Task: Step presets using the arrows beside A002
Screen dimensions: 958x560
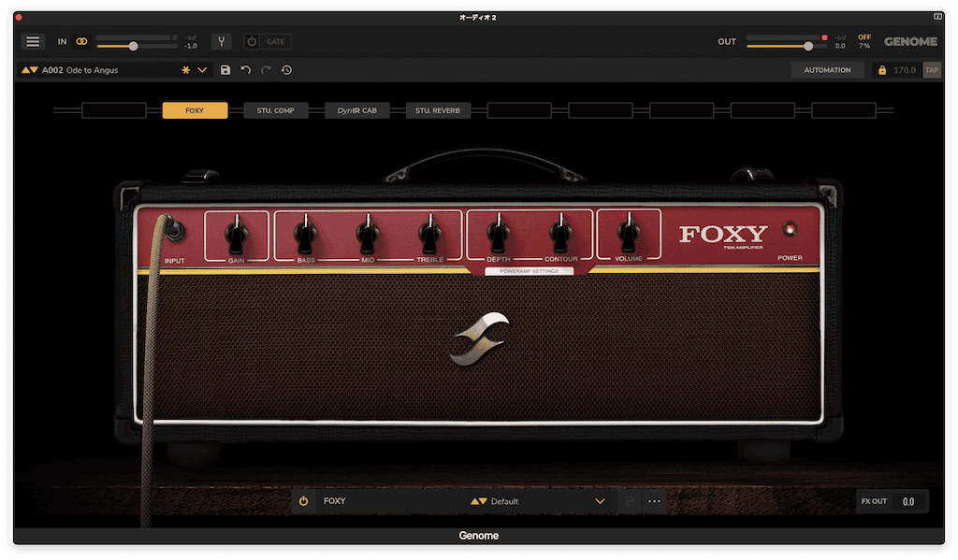Action: click(x=30, y=70)
